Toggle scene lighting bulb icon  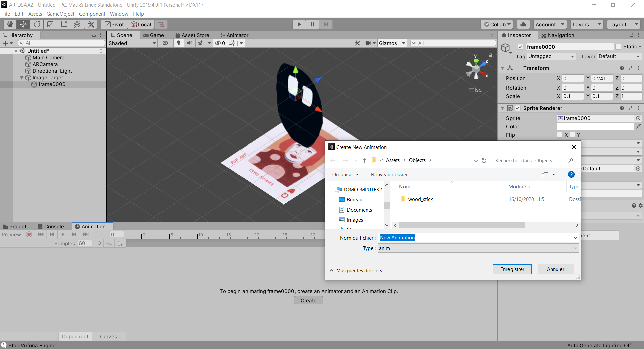click(179, 43)
